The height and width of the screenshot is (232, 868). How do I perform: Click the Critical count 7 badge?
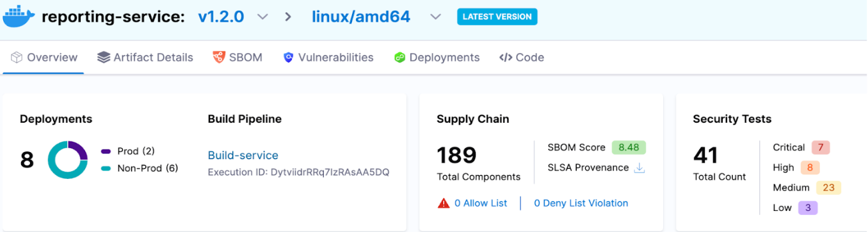click(821, 148)
